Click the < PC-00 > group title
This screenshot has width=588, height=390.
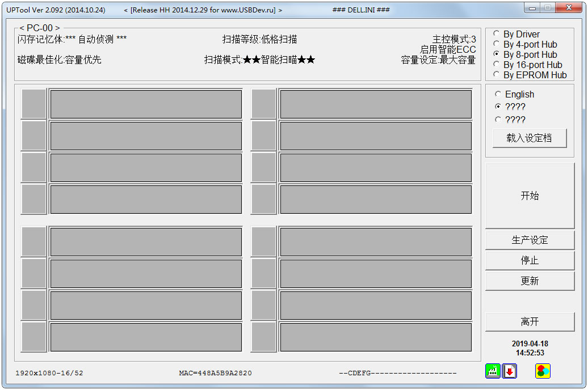[39, 28]
